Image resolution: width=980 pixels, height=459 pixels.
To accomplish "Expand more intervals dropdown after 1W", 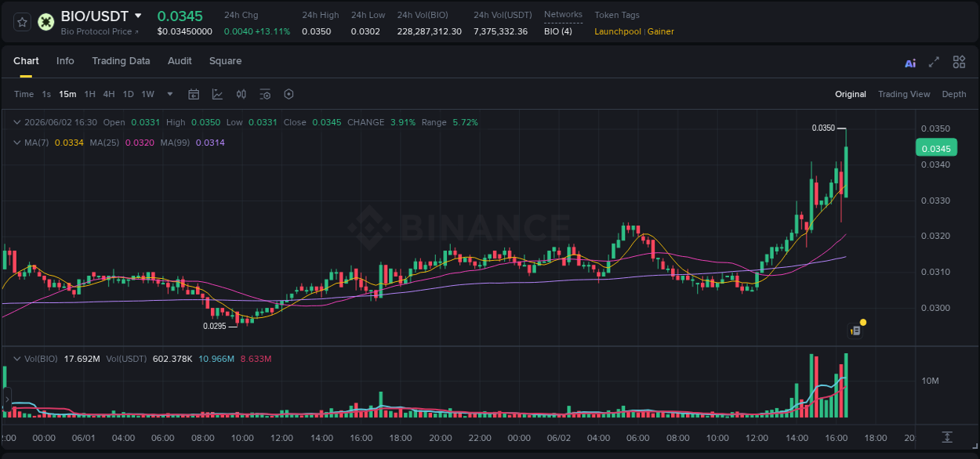I will coord(170,94).
